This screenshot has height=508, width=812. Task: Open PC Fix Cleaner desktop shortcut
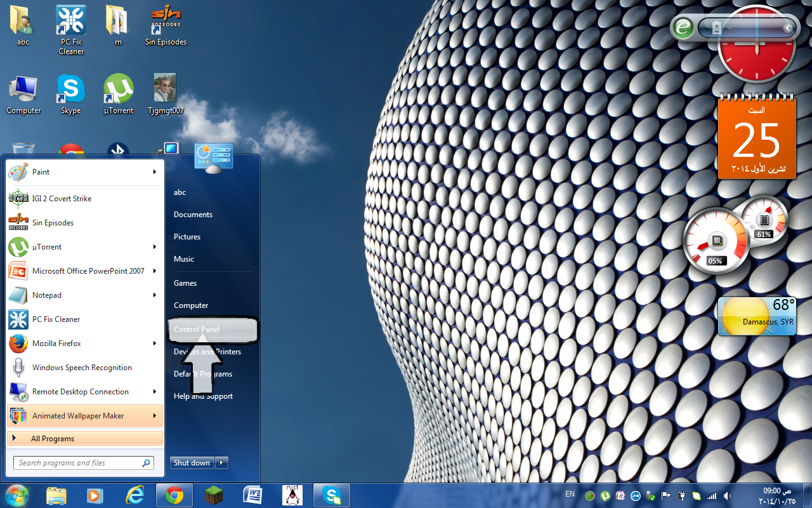click(71, 30)
